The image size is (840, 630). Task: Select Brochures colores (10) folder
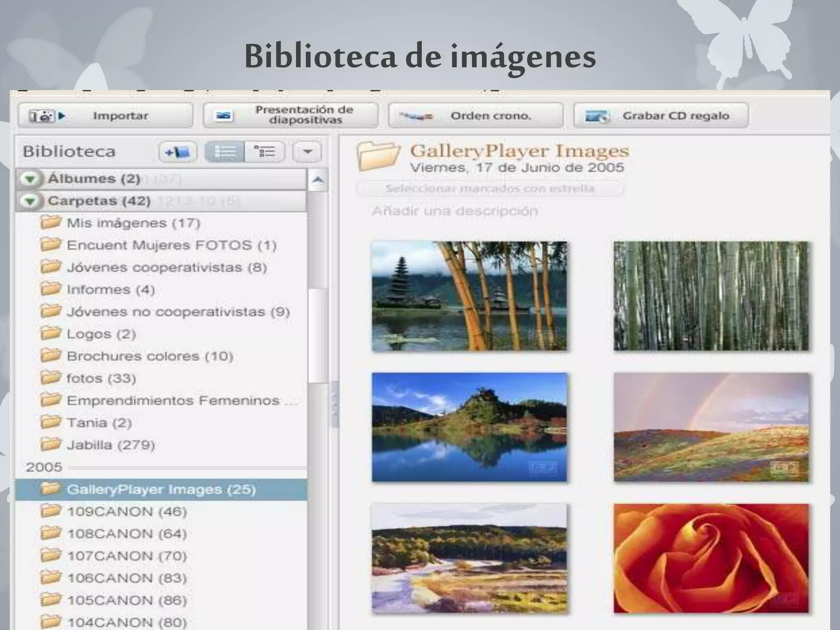tap(161, 356)
